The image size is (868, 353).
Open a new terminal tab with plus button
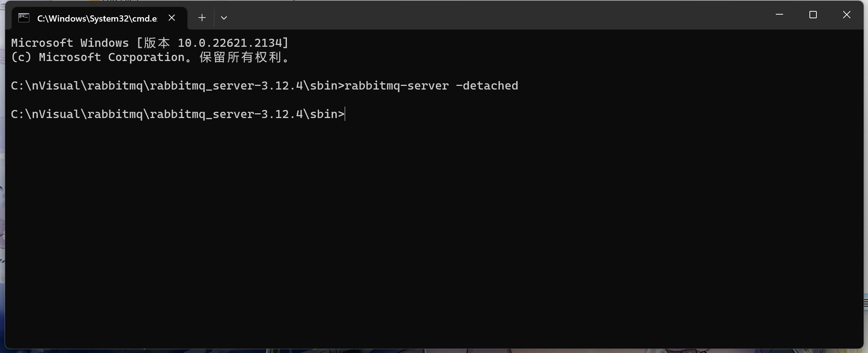pyautogui.click(x=202, y=18)
